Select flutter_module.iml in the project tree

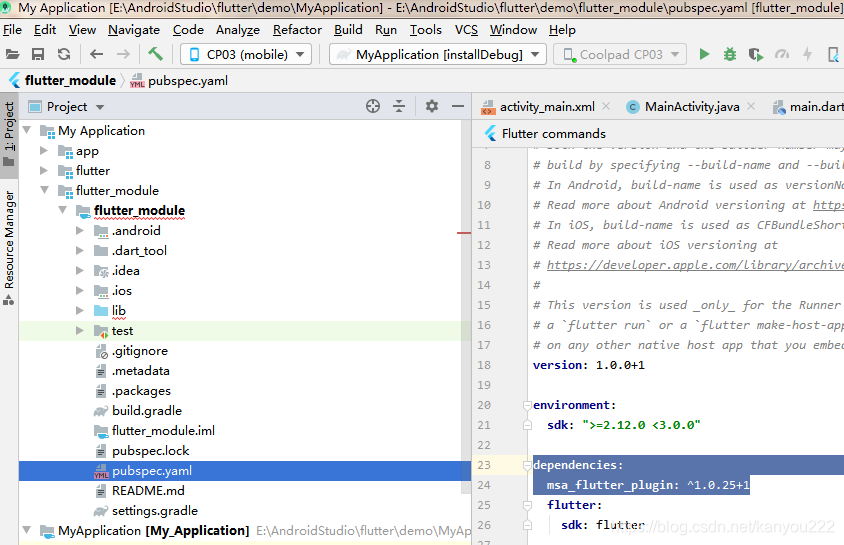163,431
